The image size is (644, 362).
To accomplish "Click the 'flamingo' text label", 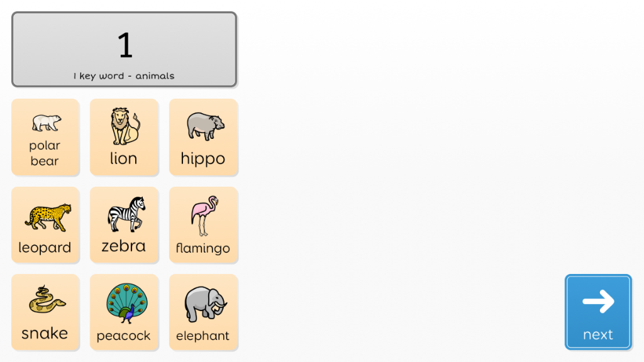I will pyautogui.click(x=203, y=248).
